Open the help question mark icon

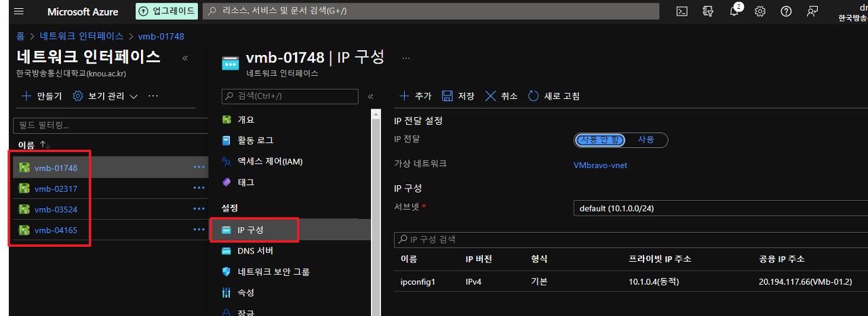[786, 12]
